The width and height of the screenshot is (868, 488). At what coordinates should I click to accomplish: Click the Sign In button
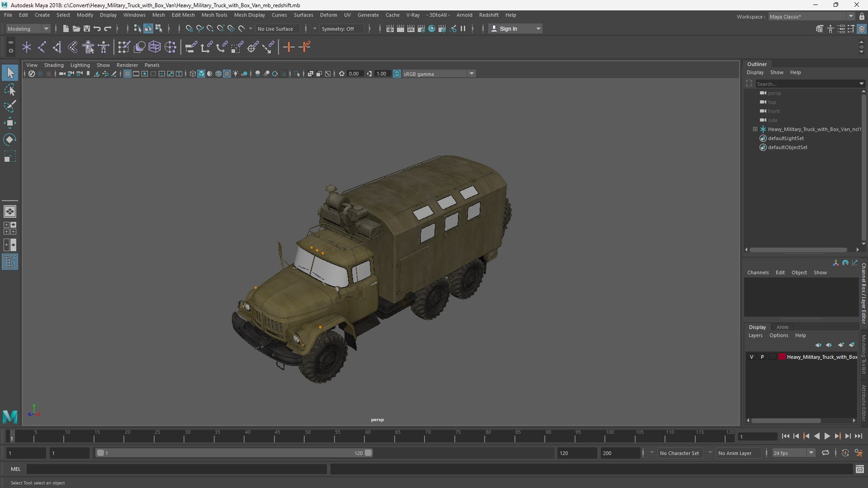pos(515,28)
